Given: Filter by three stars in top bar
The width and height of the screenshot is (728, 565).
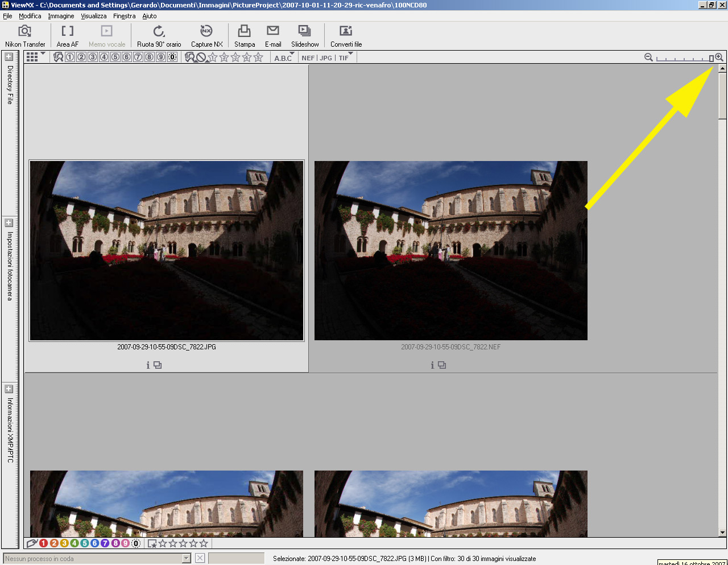Looking at the screenshot, I should click(235, 57).
